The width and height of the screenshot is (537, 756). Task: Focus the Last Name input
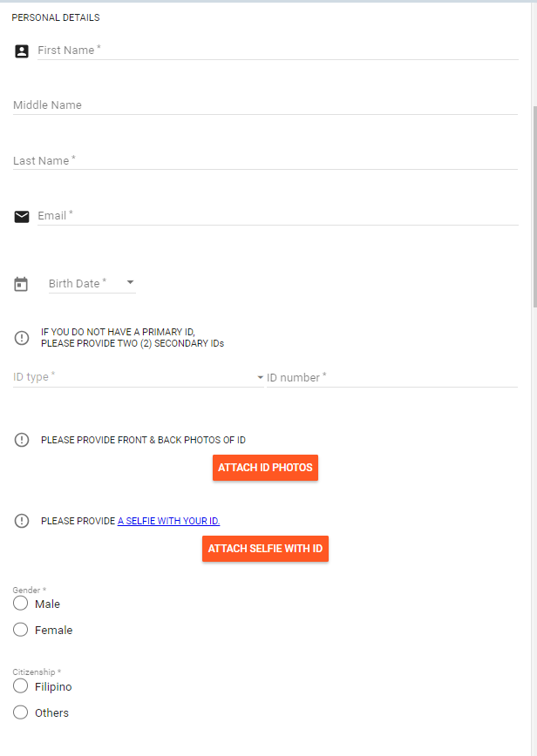tap(265, 161)
